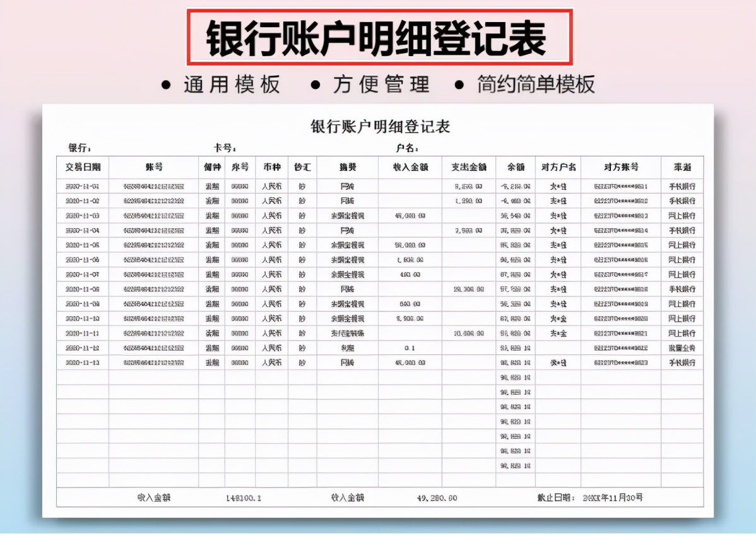The image size is (756, 536).
Task: Select the 交易日期 column header
Action: click(82, 166)
